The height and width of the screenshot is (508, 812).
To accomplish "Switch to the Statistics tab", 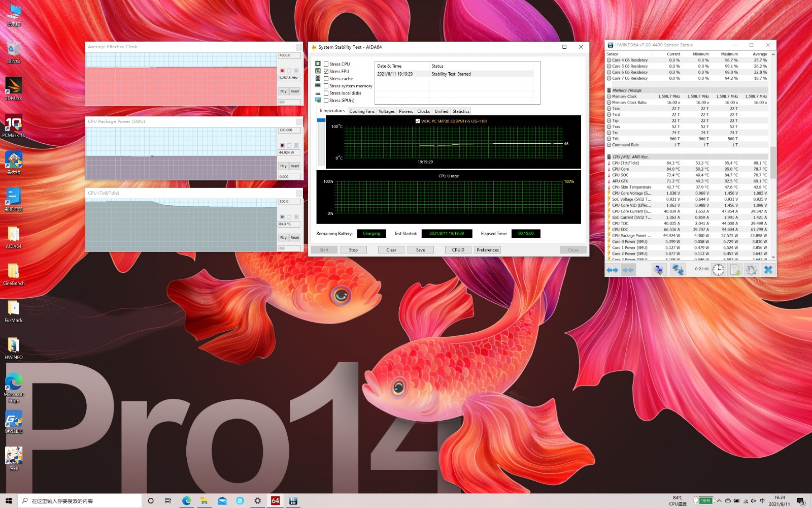I will coord(461,111).
